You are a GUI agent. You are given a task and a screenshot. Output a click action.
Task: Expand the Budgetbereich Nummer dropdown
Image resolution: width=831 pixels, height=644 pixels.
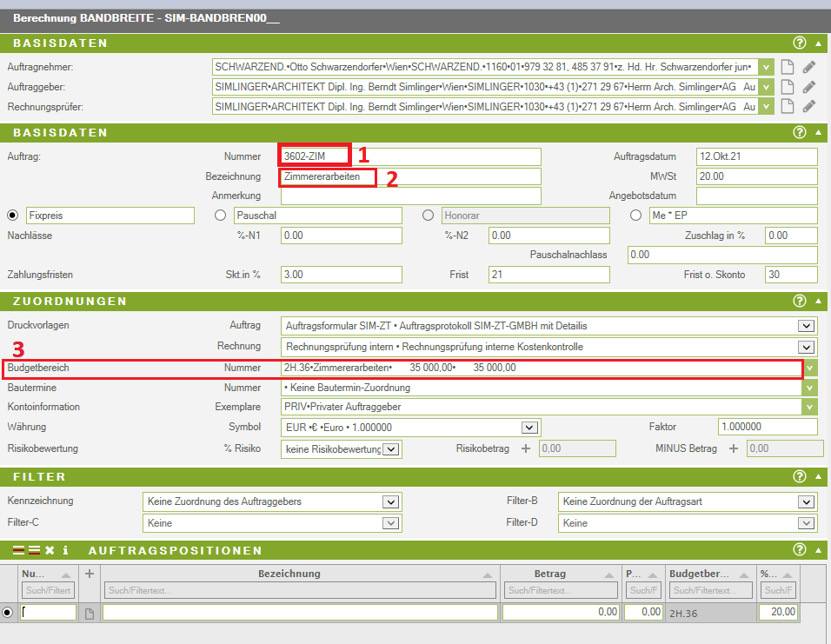pos(810,368)
